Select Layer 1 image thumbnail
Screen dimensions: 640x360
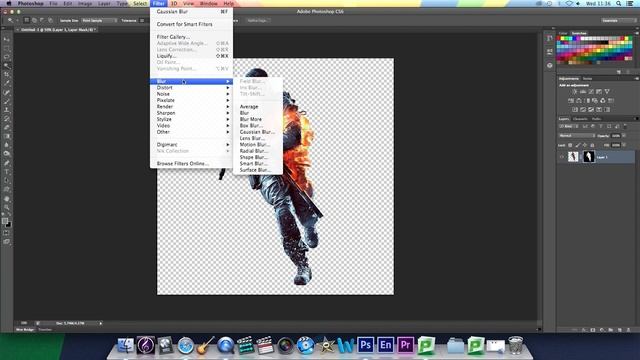(573, 157)
